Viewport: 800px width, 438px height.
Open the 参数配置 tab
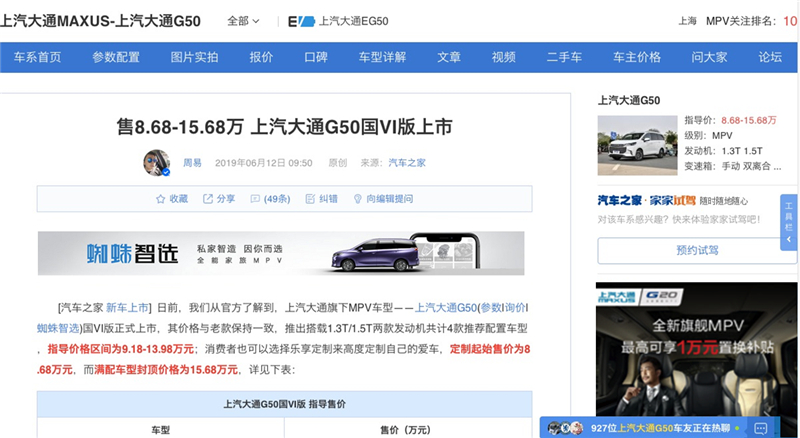pos(116,57)
